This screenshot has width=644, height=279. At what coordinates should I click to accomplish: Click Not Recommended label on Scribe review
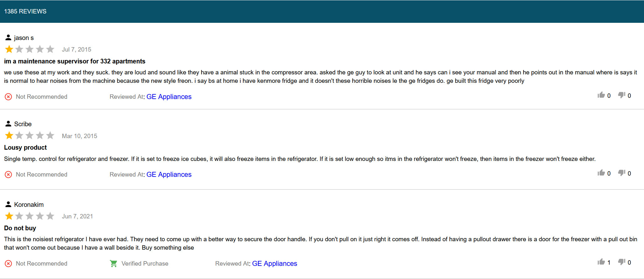(x=42, y=175)
